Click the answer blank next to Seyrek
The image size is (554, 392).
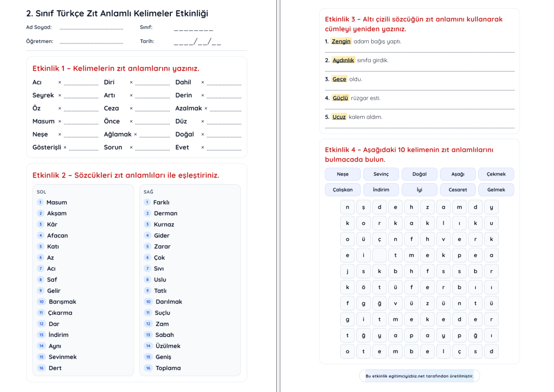click(x=81, y=96)
